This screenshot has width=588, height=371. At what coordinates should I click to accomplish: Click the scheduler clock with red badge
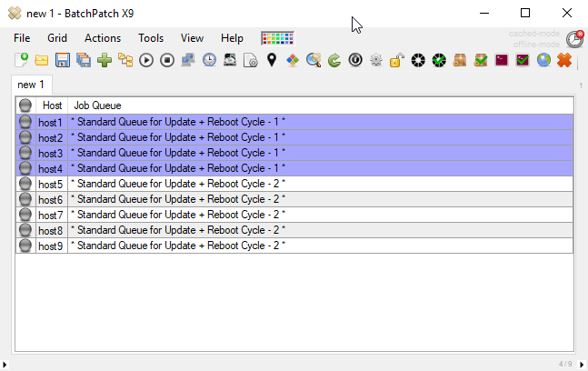pos(575,39)
